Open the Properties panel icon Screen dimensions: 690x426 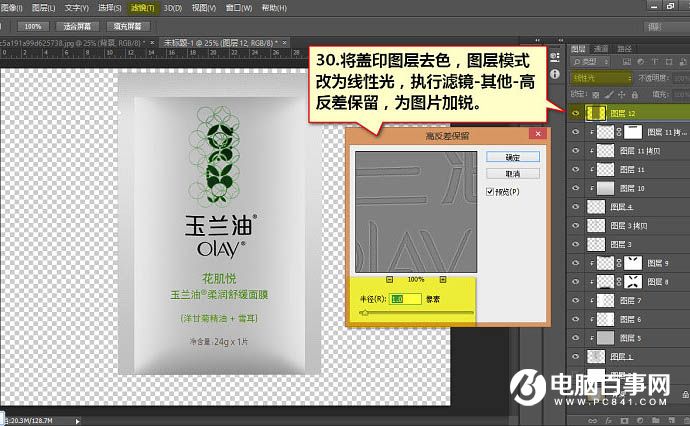555,57
